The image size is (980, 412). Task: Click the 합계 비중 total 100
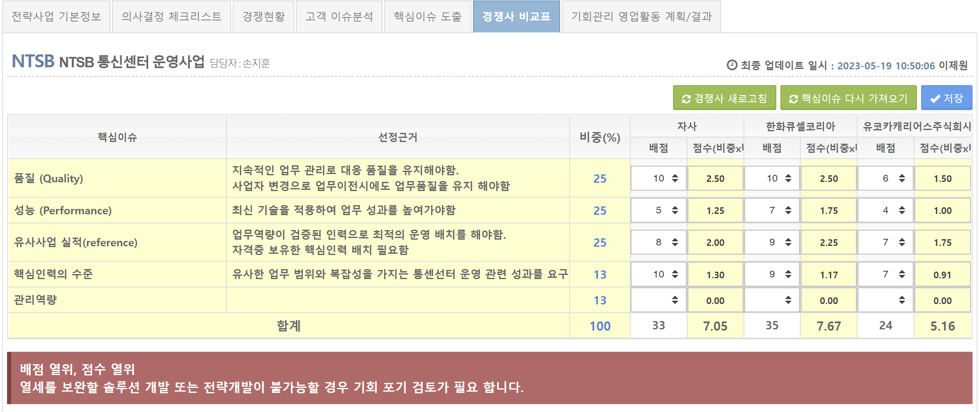pyautogui.click(x=600, y=326)
